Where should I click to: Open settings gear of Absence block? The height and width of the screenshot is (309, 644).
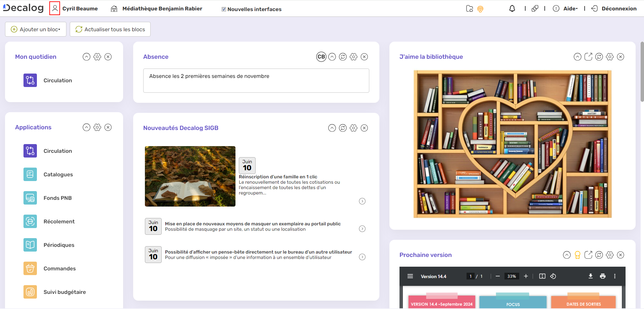[353, 57]
